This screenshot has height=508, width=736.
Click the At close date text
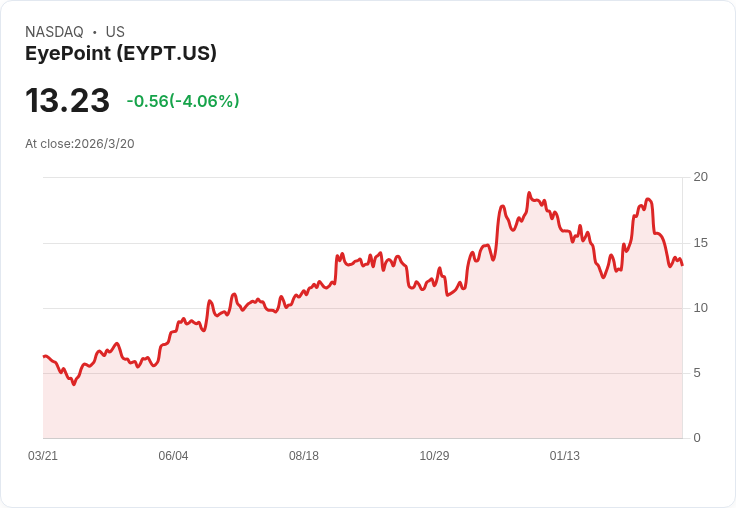point(80,144)
